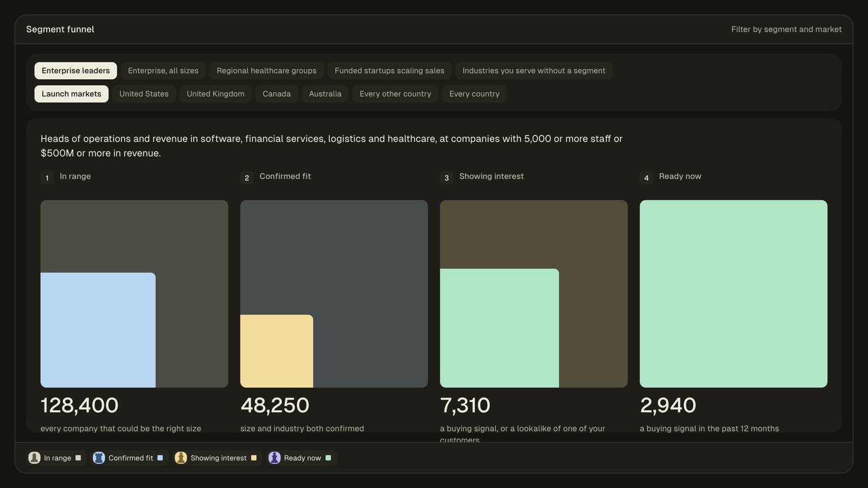Screen dimensions: 868x488
Task: Click the green bar in Showing interest chart
Action: point(500,328)
